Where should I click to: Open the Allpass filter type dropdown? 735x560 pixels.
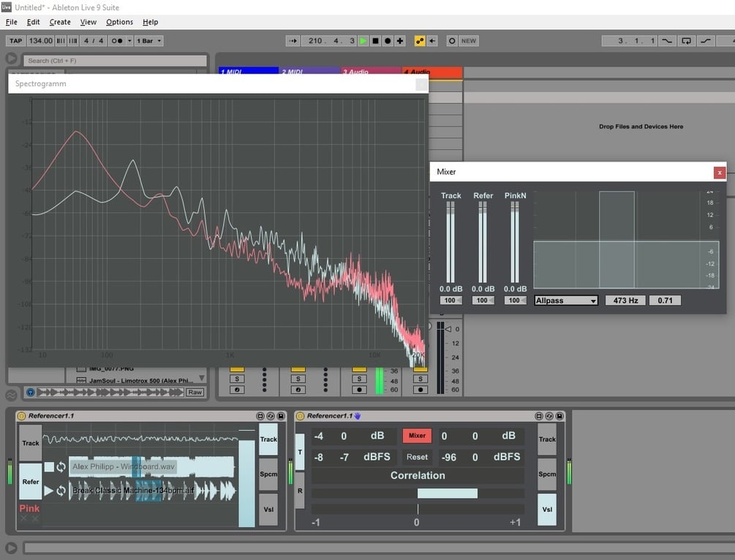tap(566, 300)
